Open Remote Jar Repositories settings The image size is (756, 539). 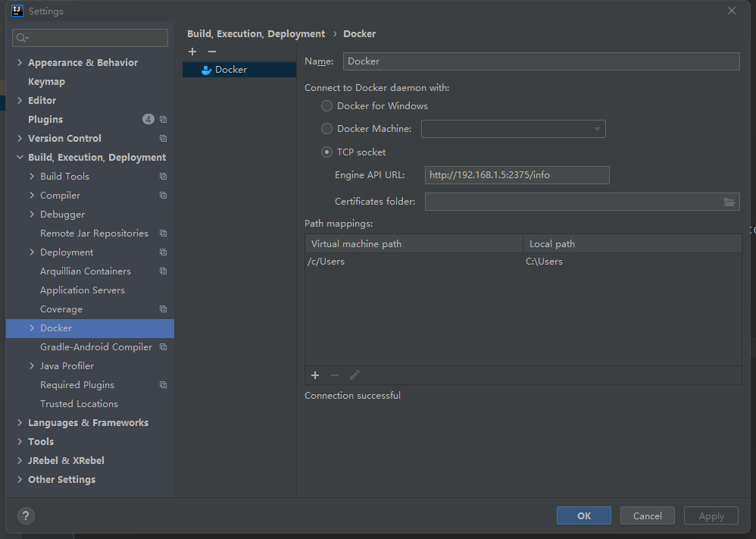coord(94,233)
